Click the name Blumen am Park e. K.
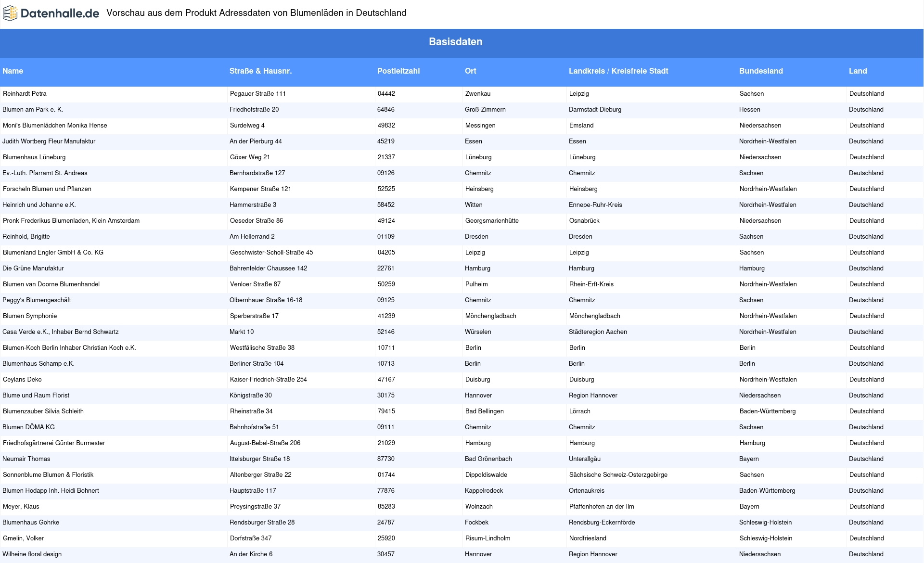Screen dimensions: 924x563 click(33, 110)
